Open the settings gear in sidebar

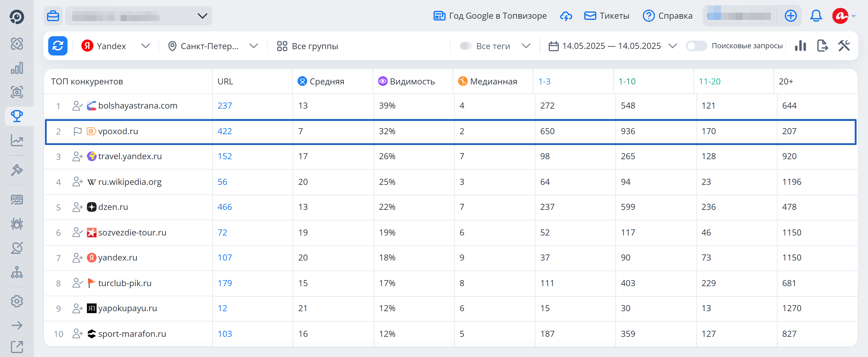pyautogui.click(x=17, y=301)
